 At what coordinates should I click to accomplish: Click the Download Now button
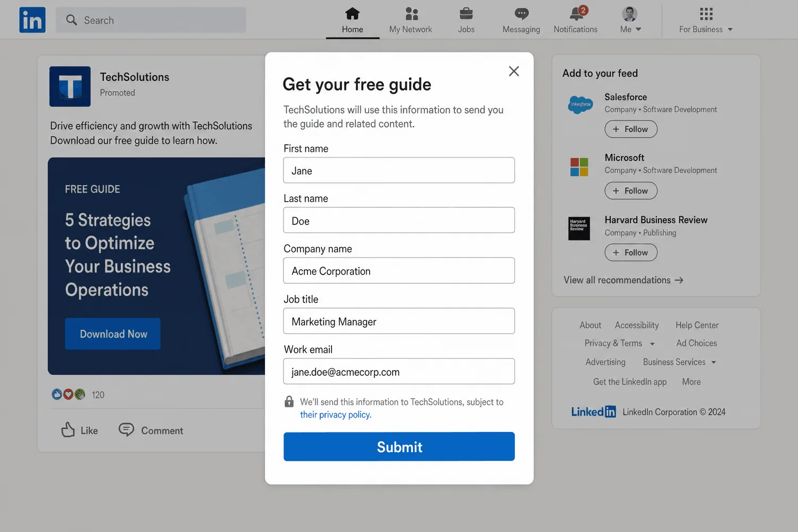(113, 334)
